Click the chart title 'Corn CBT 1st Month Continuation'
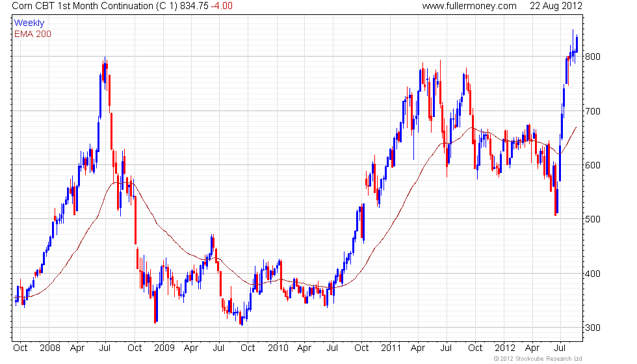This screenshot has height=364, width=637. (x=83, y=6)
